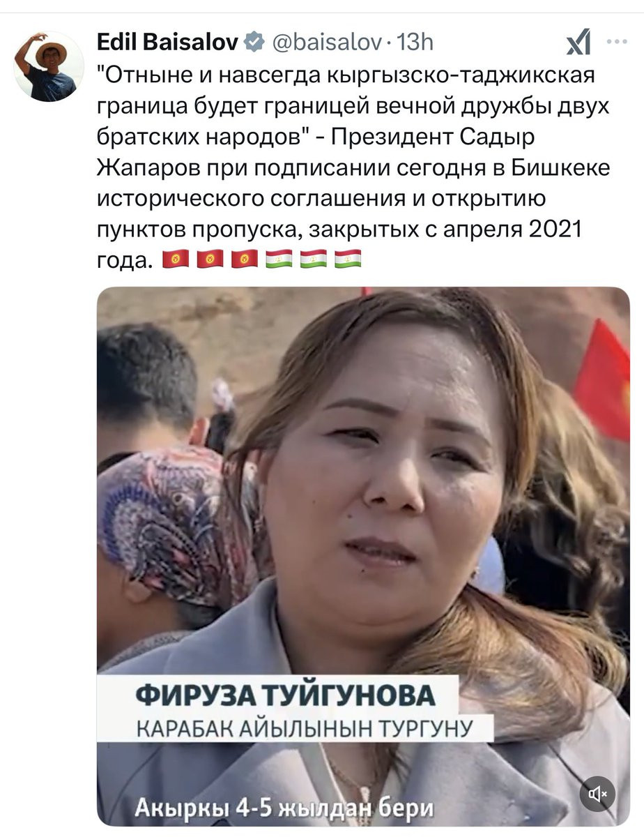
Task: Click the first Kyrgyzstan flag emoji
Action: pos(176,260)
